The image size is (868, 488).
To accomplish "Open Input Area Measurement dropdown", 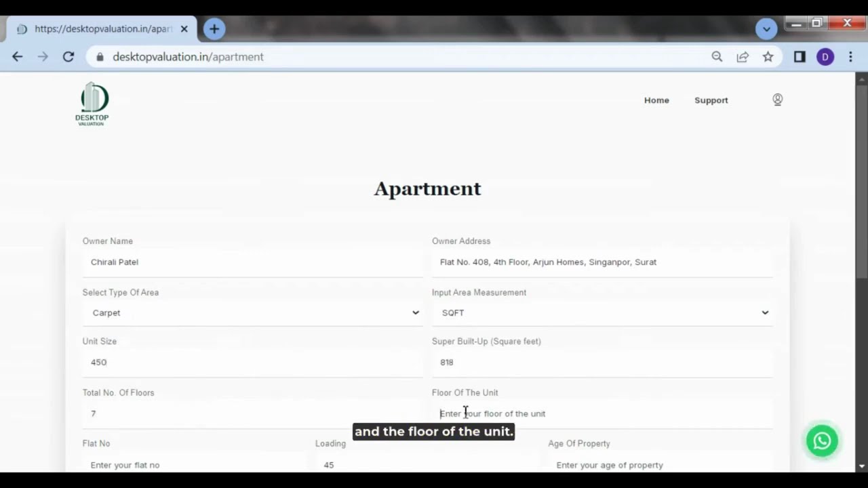I will [602, 313].
